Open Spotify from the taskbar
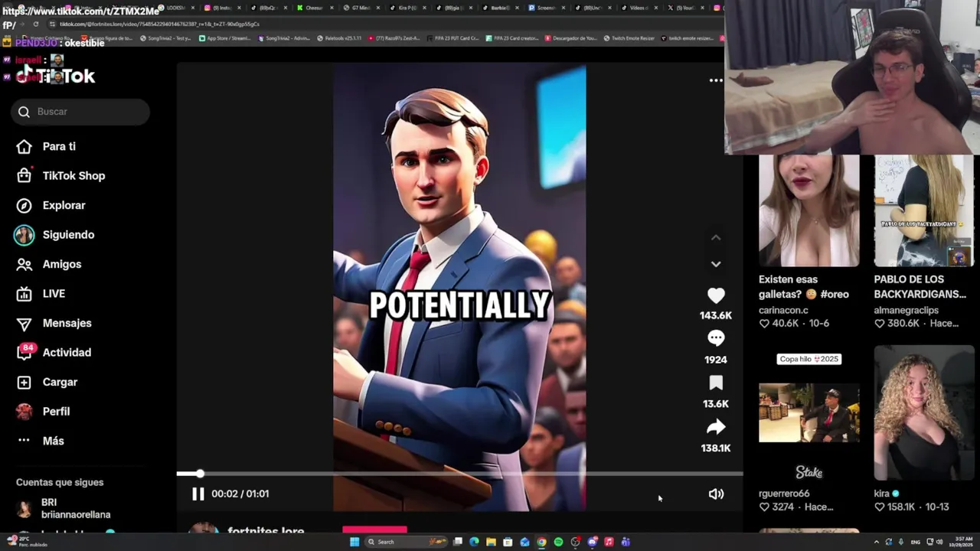Viewport: 980px width, 551px height. click(x=558, y=542)
